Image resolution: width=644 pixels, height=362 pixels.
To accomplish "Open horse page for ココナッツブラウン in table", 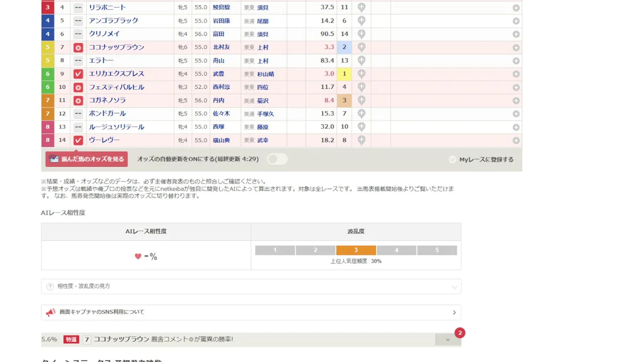I will click(x=117, y=47).
